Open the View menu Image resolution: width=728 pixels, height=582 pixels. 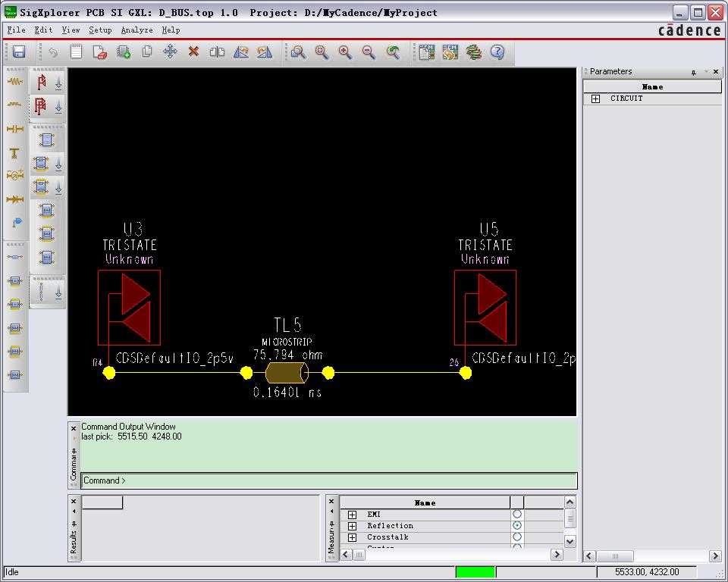tap(71, 30)
